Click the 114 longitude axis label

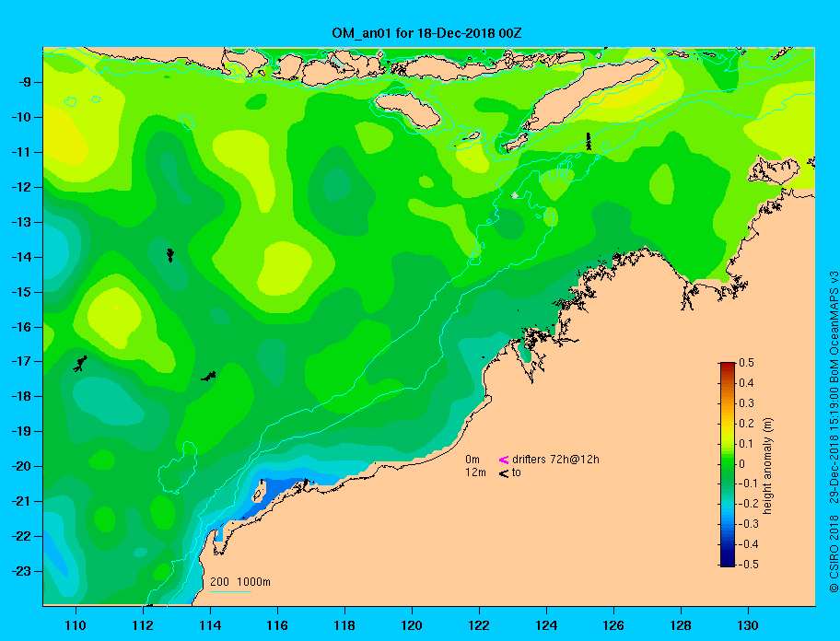pos(210,625)
